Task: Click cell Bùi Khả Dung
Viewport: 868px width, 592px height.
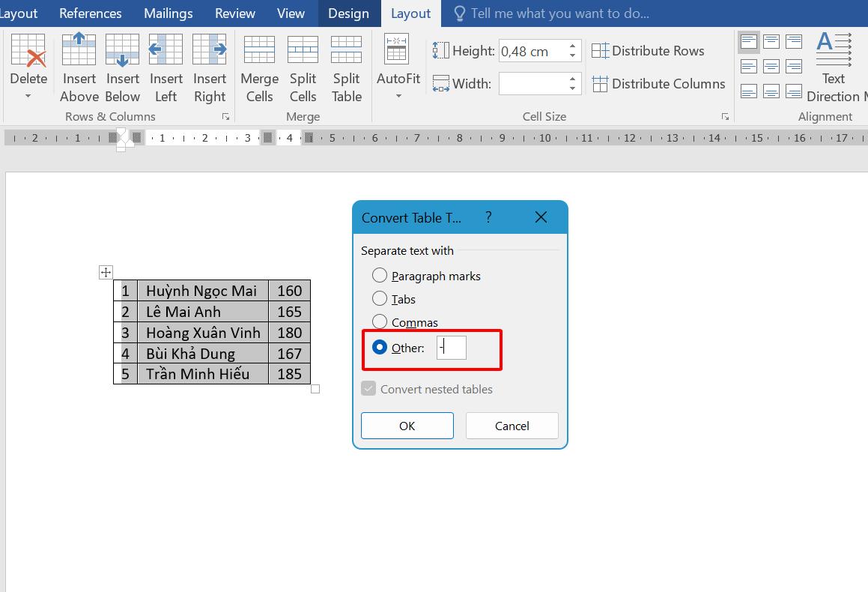Action: (x=203, y=353)
